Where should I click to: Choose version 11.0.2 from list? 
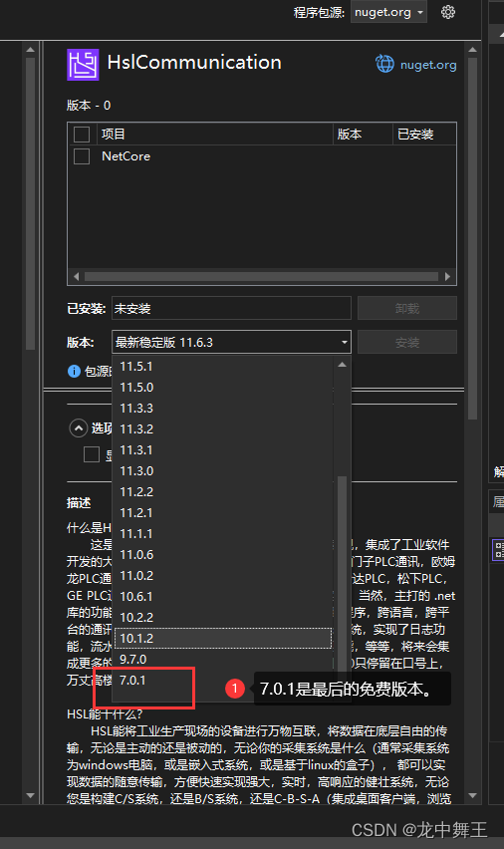(223, 576)
